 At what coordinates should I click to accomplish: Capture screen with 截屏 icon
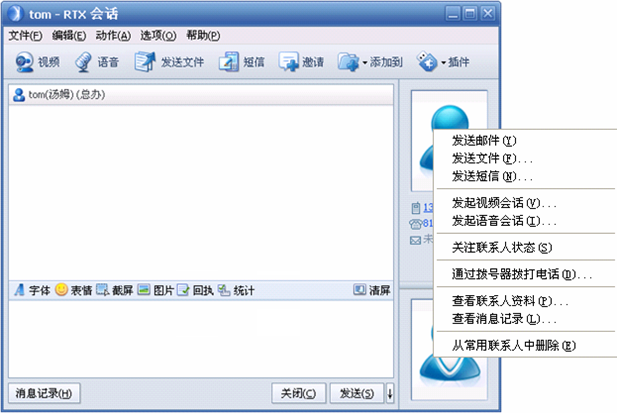(x=103, y=289)
